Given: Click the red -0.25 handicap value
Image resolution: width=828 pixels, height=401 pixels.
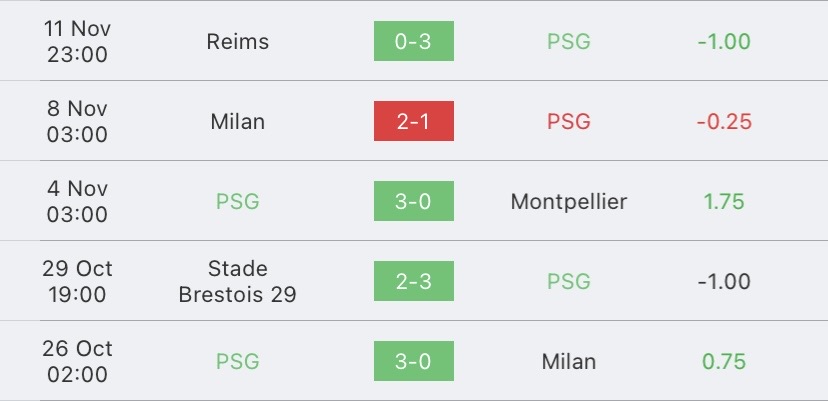Looking at the screenshot, I should (x=724, y=122).
